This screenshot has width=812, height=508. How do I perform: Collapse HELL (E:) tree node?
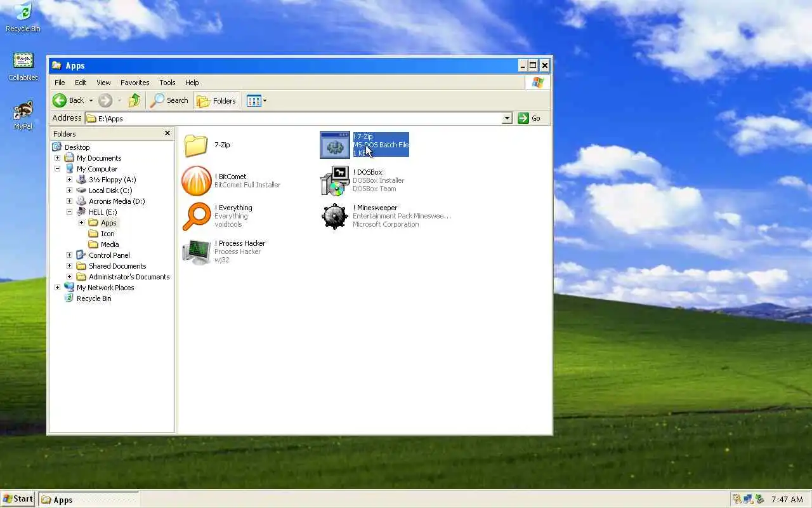[69, 212]
